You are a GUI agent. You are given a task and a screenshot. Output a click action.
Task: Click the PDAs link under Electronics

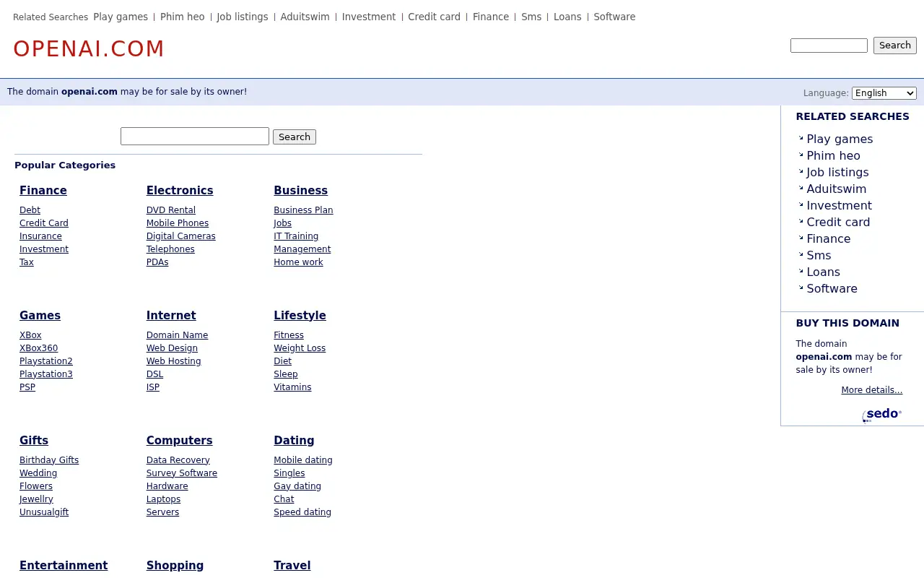pos(157,262)
